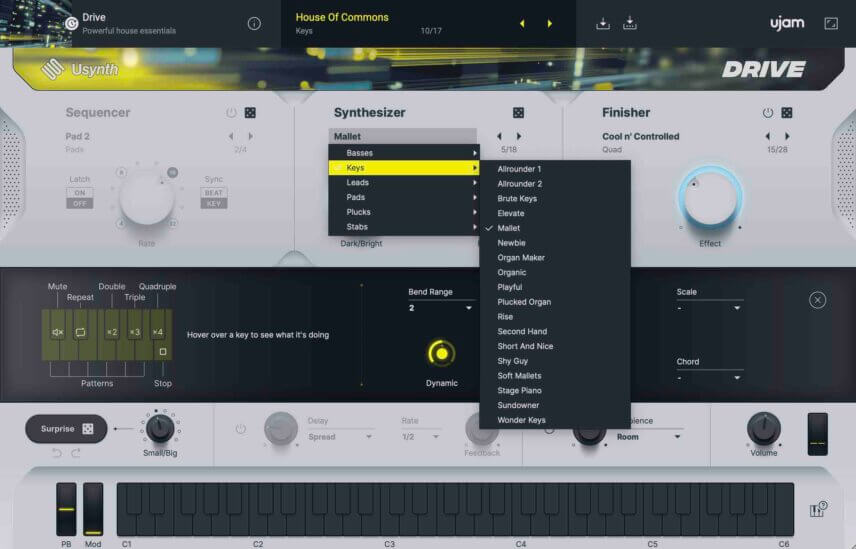
Task: Click the redo arrow under Surprise
Action: click(x=76, y=452)
